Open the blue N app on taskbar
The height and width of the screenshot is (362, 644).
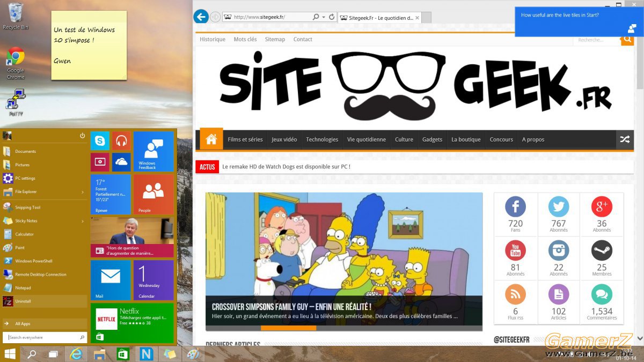[x=146, y=354]
